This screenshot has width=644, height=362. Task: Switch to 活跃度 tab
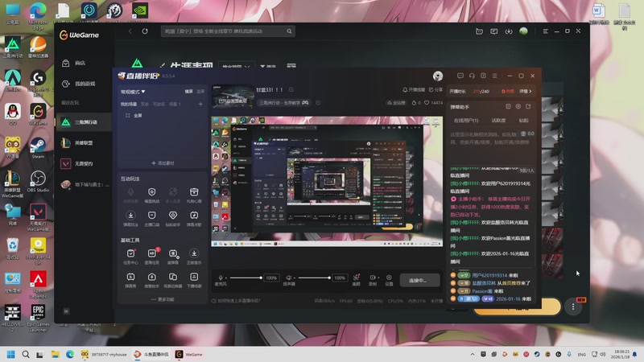498,121
